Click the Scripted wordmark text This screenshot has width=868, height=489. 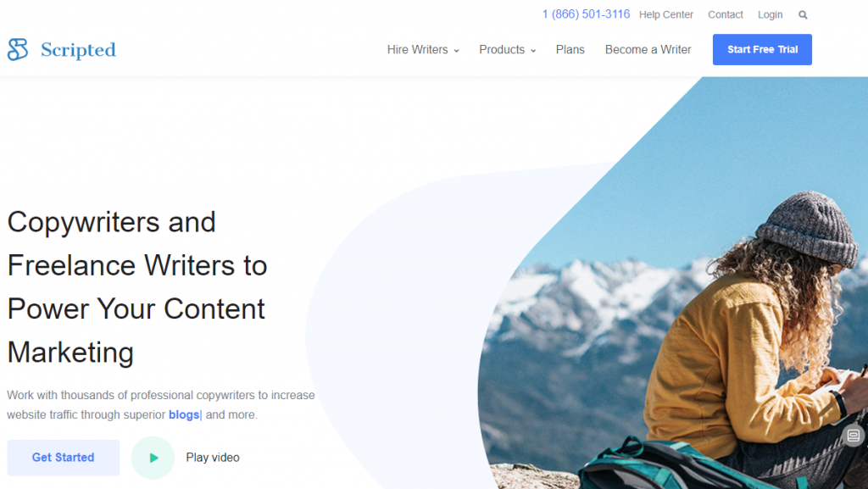click(78, 50)
